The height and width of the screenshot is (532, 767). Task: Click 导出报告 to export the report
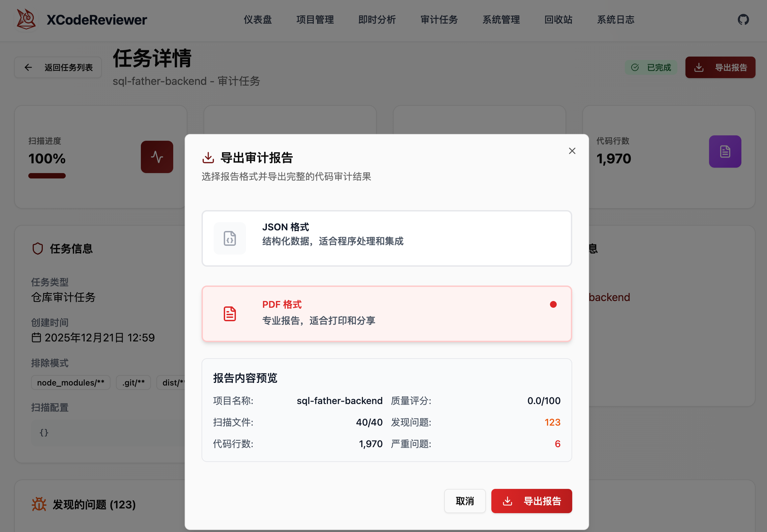[531, 501]
